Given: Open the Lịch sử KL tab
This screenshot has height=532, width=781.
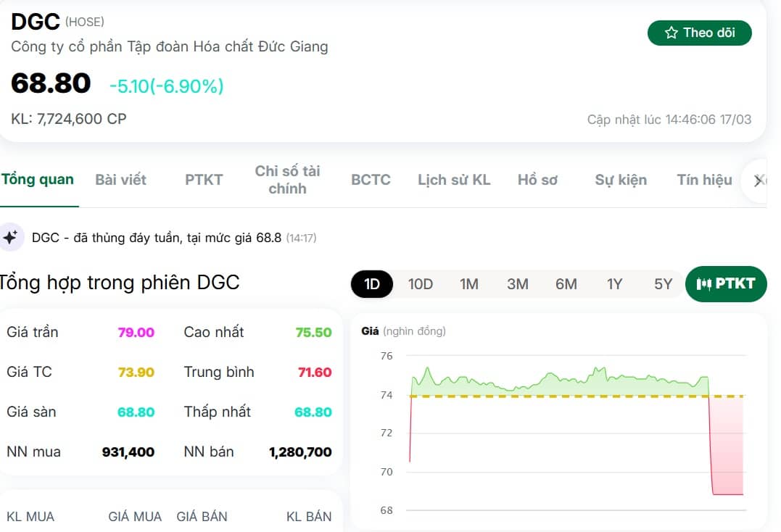Looking at the screenshot, I should click(454, 180).
